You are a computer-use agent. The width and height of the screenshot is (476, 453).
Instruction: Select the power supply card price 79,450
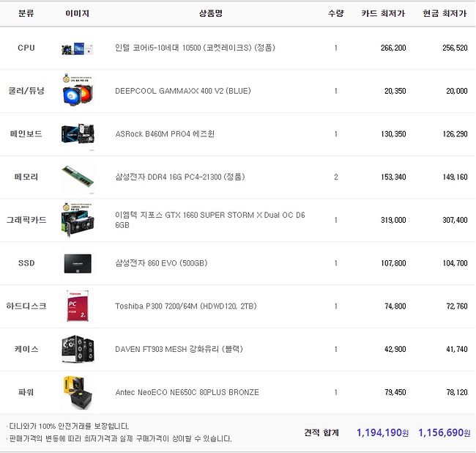pyautogui.click(x=395, y=392)
